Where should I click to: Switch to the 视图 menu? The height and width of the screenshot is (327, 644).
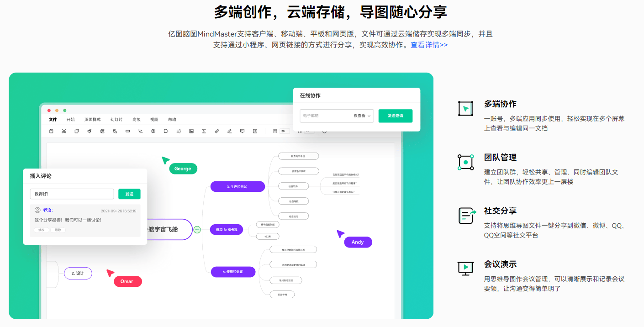click(x=154, y=119)
